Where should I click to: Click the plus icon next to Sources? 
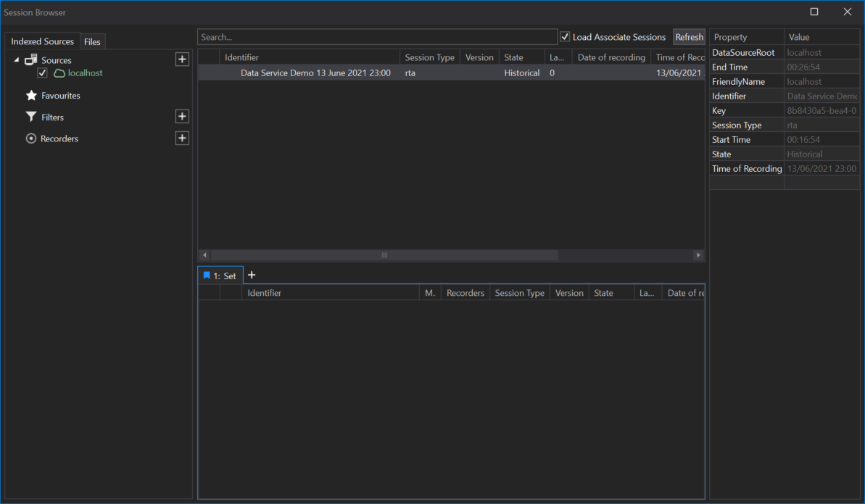182,59
